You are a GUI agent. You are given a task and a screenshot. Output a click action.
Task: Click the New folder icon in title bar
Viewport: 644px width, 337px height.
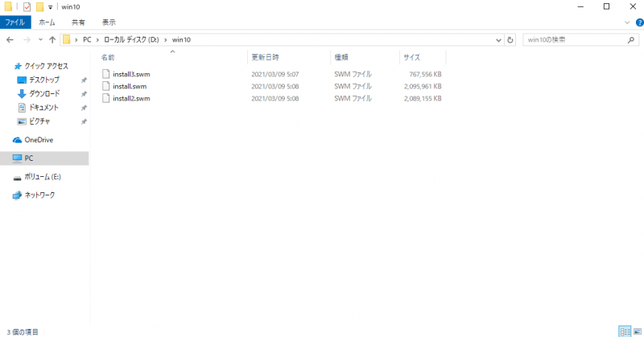39,6
